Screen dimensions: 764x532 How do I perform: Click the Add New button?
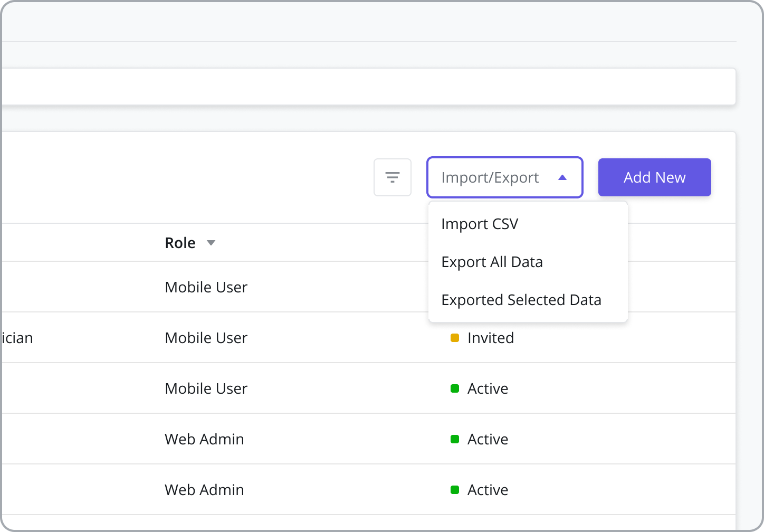pos(654,177)
